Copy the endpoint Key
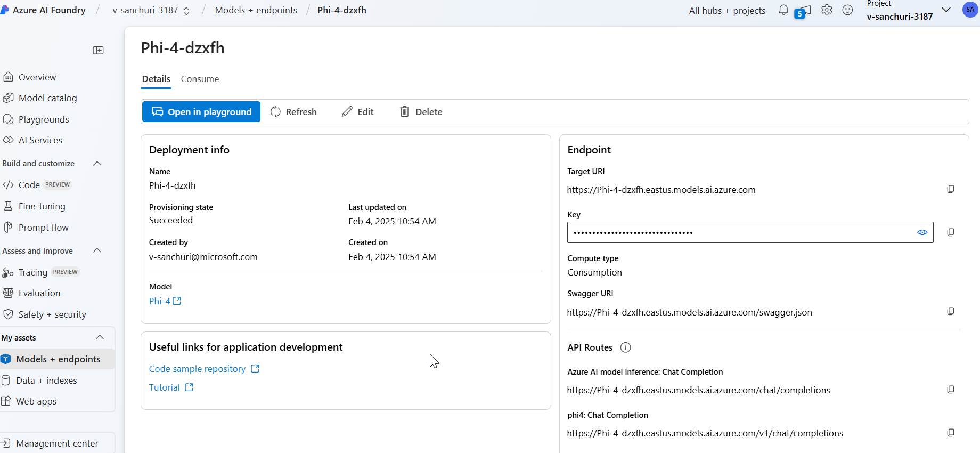This screenshot has height=453, width=980. coord(951,232)
